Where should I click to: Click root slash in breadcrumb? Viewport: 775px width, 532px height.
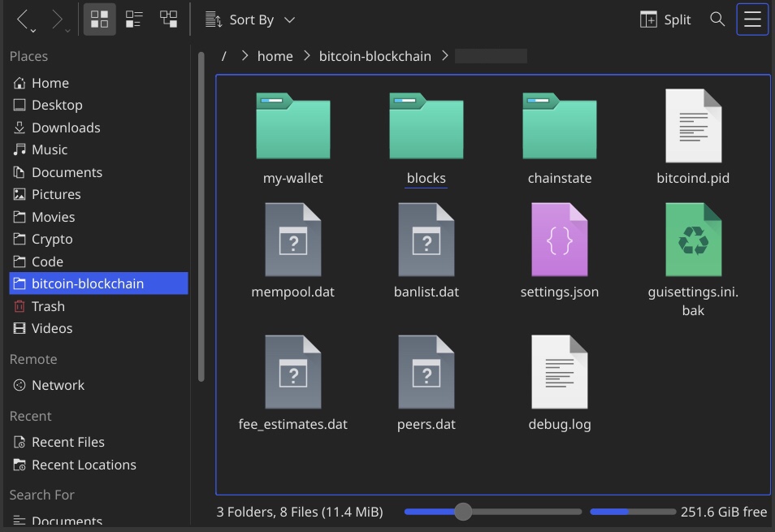click(x=224, y=56)
